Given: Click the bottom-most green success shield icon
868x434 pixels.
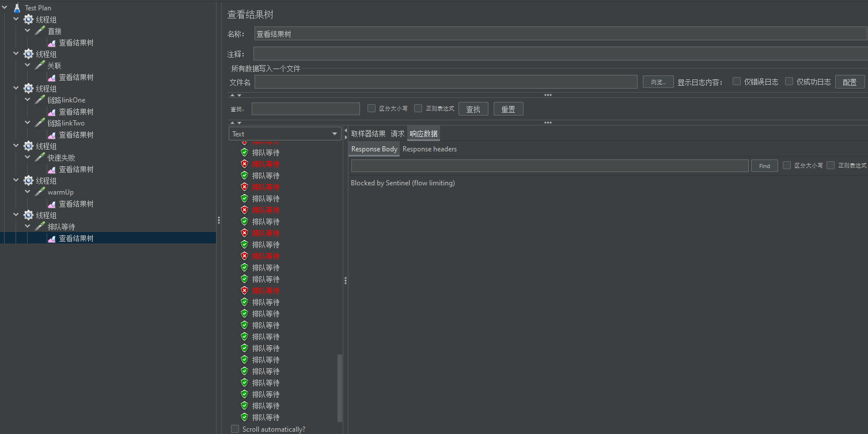Looking at the screenshot, I should pos(244,417).
